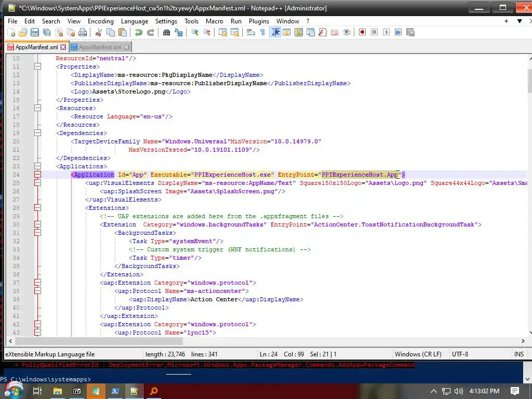This screenshot has width=532, height=399.
Task: Collapse the Application element at line 24
Action: (37, 175)
